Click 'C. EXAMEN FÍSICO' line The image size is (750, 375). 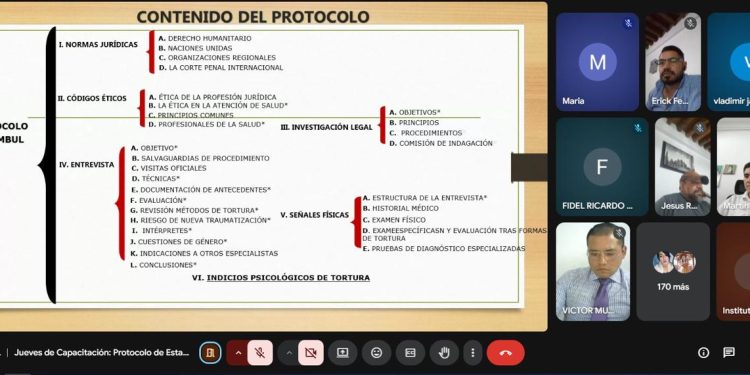click(394, 220)
